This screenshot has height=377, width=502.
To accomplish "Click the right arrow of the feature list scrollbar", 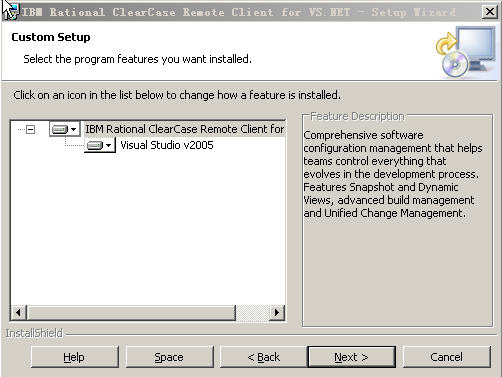I will (x=277, y=313).
